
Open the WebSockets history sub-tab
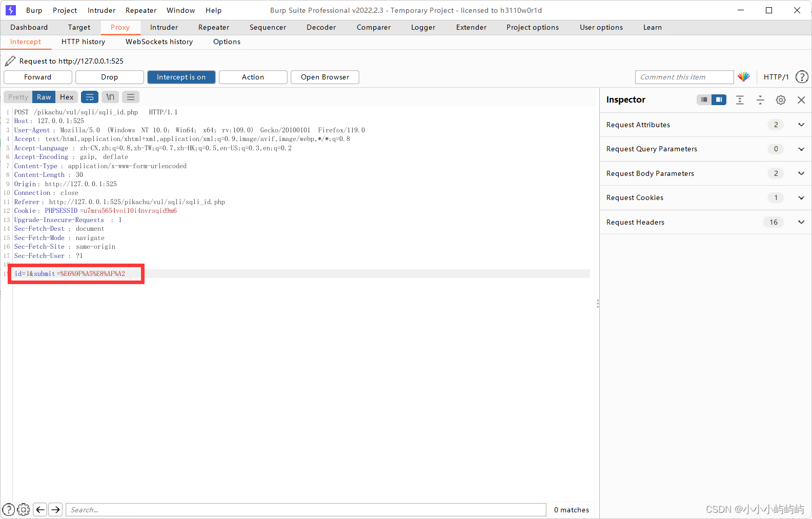point(159,42)
